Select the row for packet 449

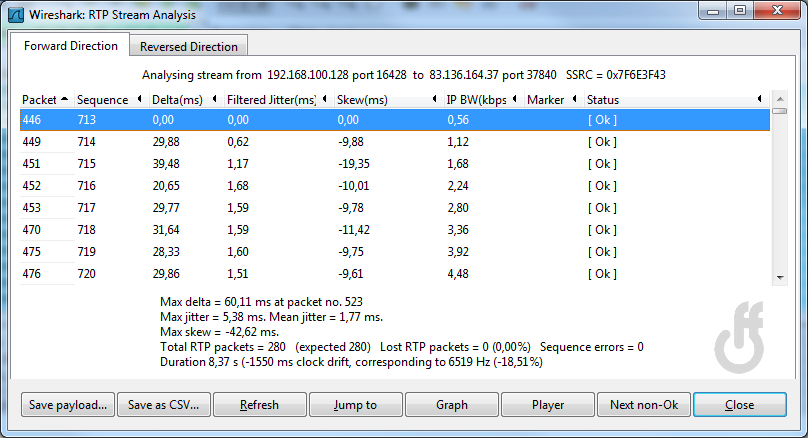395,142
